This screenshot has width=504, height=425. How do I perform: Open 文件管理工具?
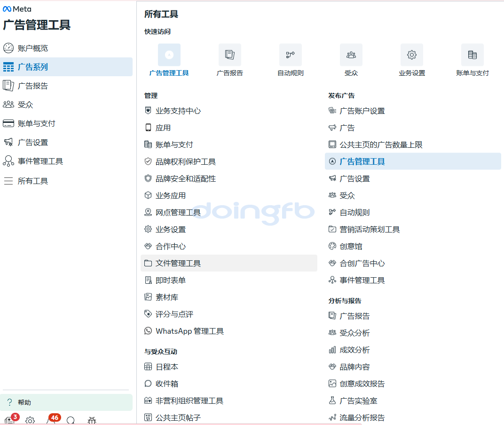coord(229,263)
